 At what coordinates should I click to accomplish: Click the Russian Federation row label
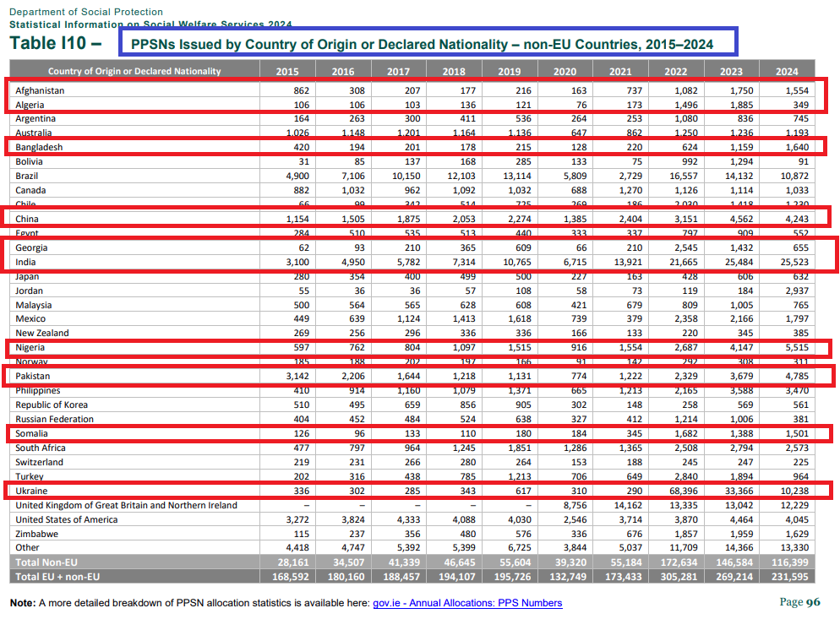[x=54, y=419]
